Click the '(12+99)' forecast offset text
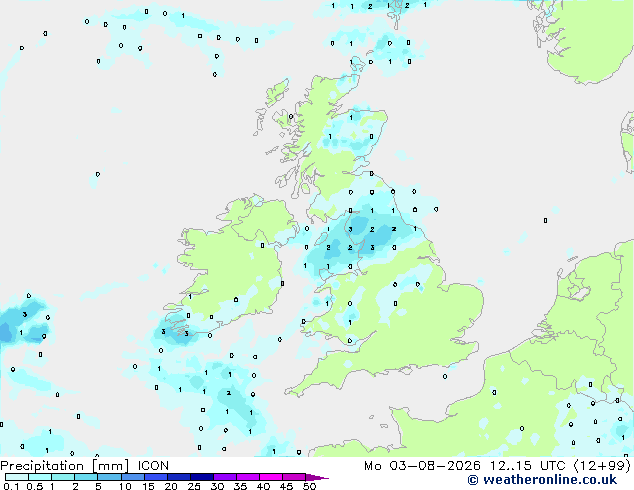 (602, 466)
